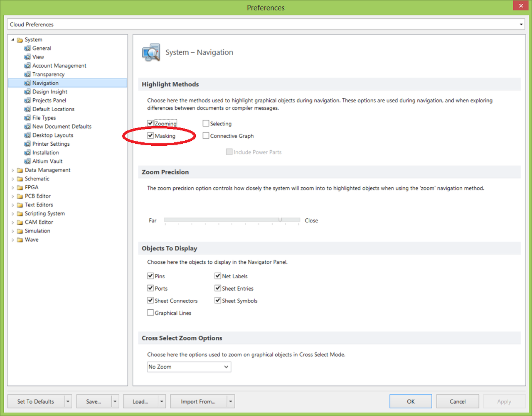The width and height of the screenshot is (532, 416).
Task: Select the General preferences page
Action: 42,48
